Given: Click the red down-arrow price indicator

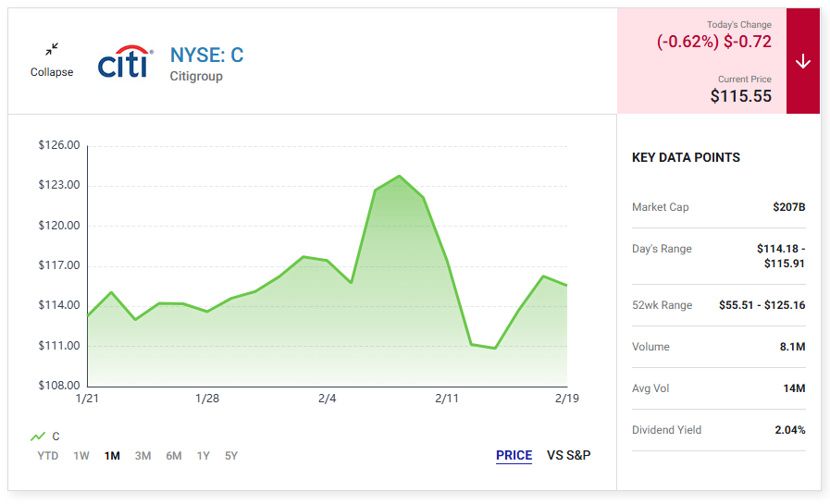Looking at the screenshot, I should tap(802, 61).
